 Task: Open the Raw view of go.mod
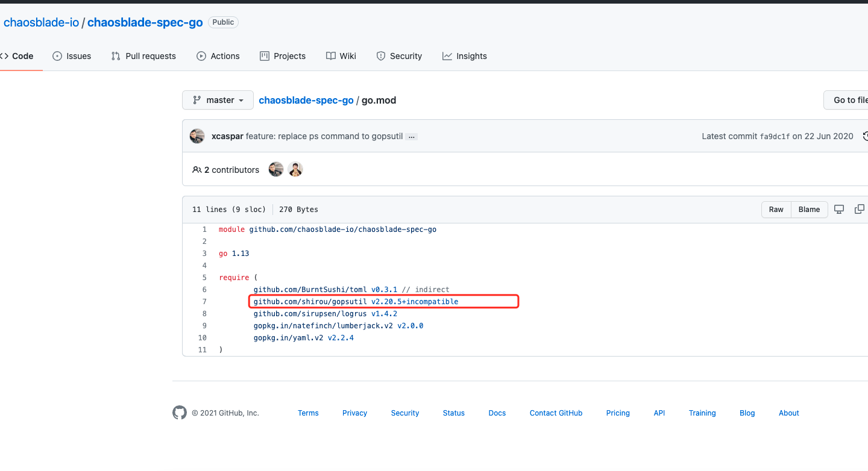(x=776, y=209)
